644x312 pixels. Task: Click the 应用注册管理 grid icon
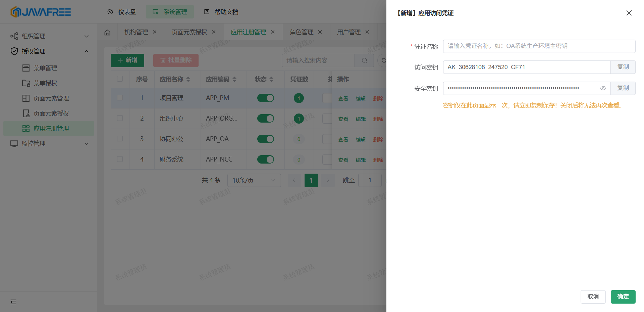coord(26,128)
